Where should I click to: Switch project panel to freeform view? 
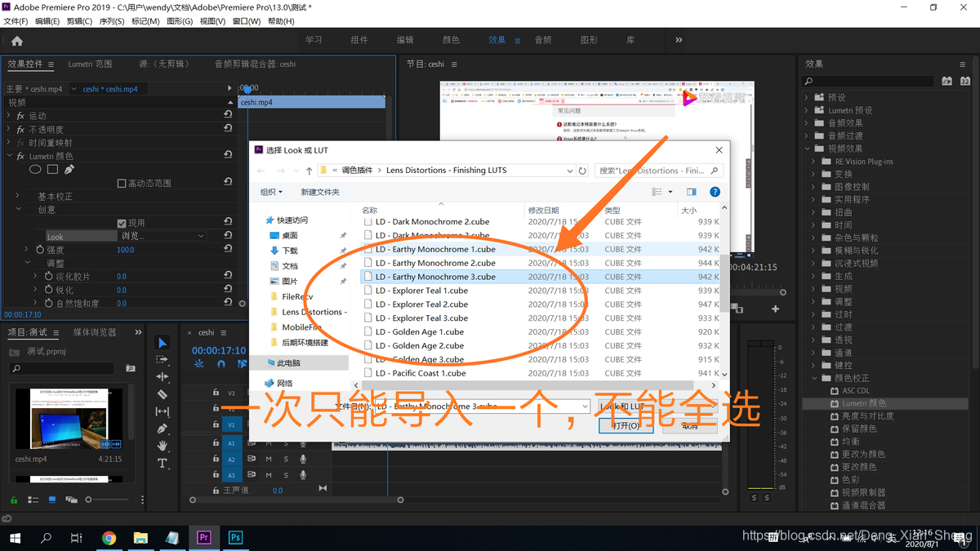coord(71,500)
